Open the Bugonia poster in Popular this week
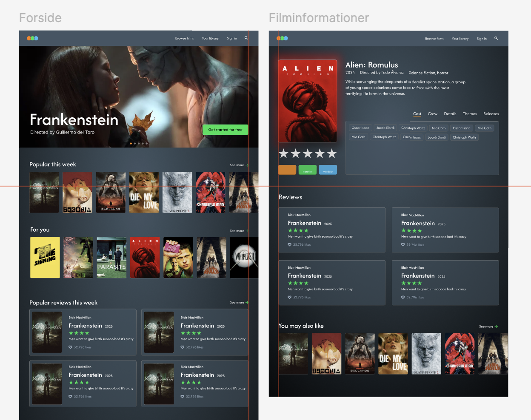Viewport: 531px width, 420px height. (77, 192)
